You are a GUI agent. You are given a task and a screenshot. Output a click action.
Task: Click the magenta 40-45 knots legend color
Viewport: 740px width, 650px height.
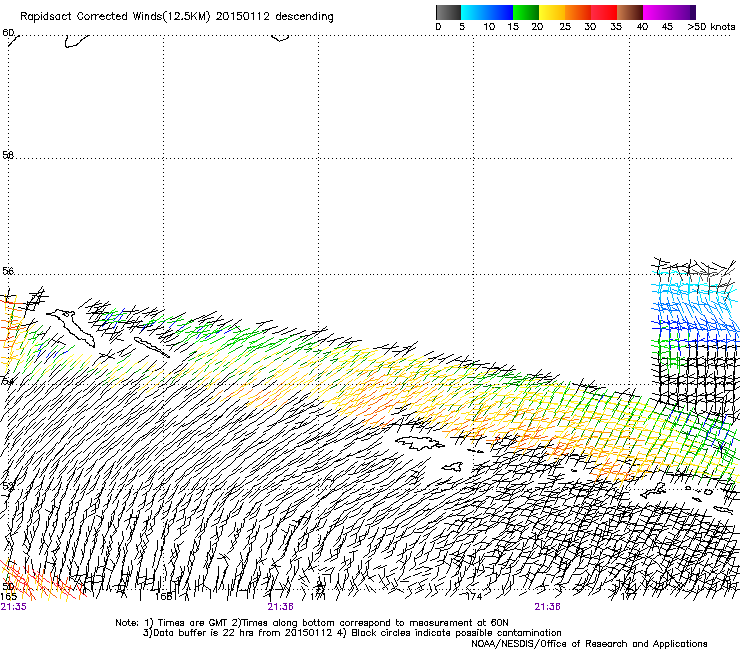coord(656,12)
